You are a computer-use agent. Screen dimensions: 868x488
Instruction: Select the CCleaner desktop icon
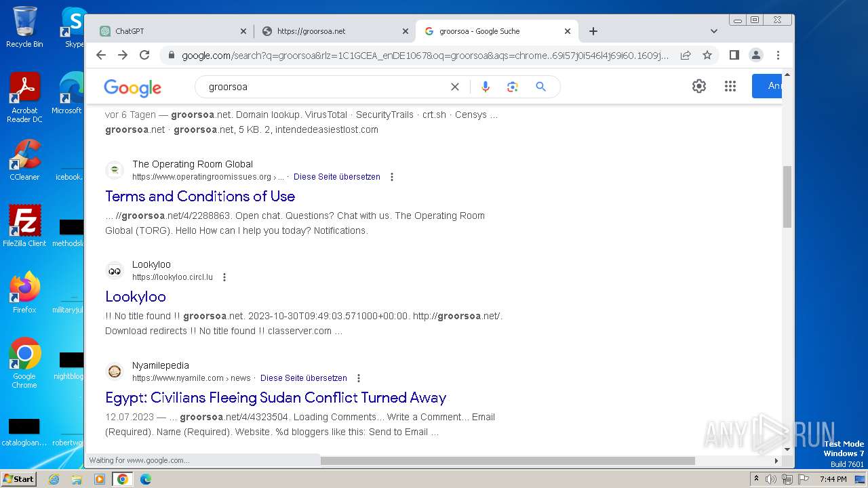(24, 160)
